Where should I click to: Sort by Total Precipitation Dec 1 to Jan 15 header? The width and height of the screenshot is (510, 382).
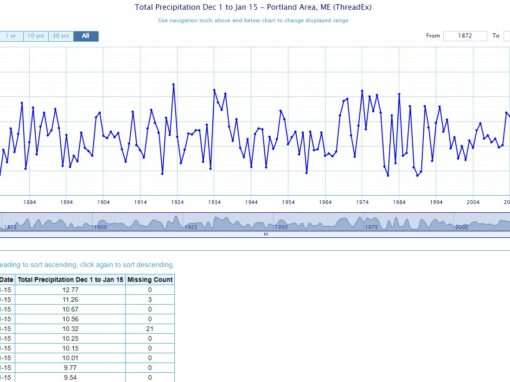(70, 280)
